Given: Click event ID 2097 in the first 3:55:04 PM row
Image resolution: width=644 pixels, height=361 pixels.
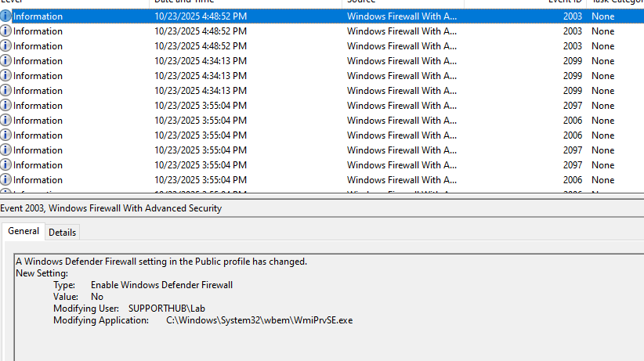Looking at the screenshot, I should [572, 106].
